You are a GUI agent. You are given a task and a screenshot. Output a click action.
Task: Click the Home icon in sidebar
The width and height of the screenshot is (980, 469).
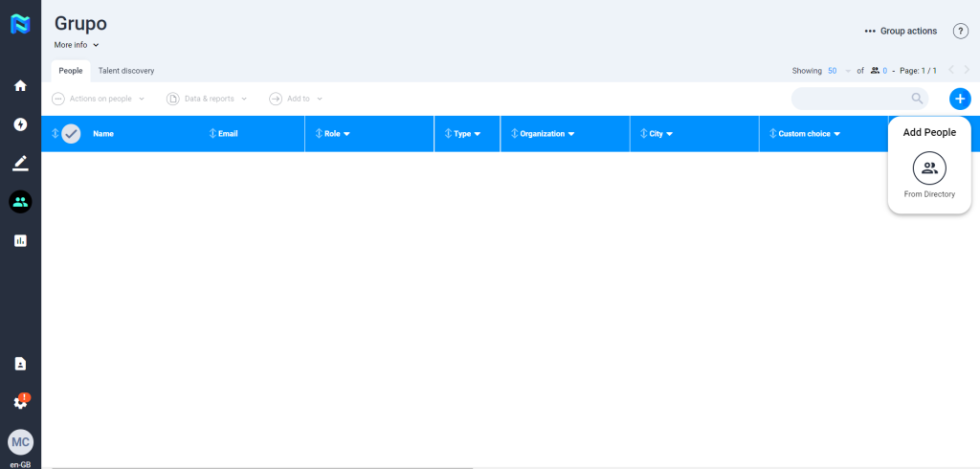coord(20,86)
